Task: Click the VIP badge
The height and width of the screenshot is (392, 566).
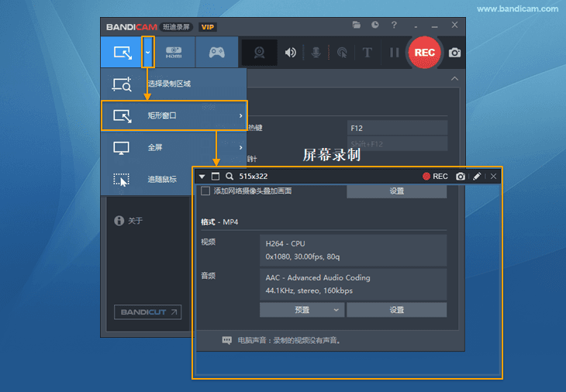Action: (208, 27)
